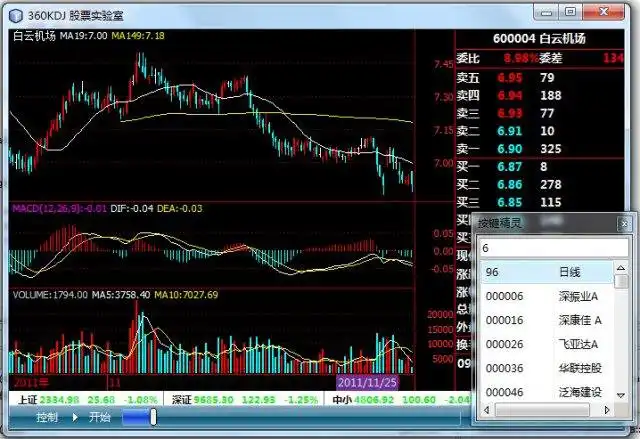Select 000016 深康佳 A in the list

(x=546, y=320)
